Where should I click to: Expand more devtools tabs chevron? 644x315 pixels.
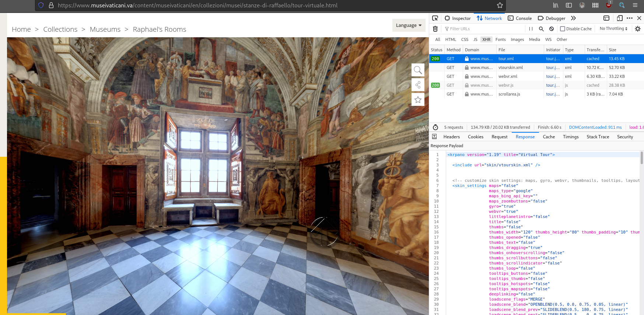[x=573, y=18]
